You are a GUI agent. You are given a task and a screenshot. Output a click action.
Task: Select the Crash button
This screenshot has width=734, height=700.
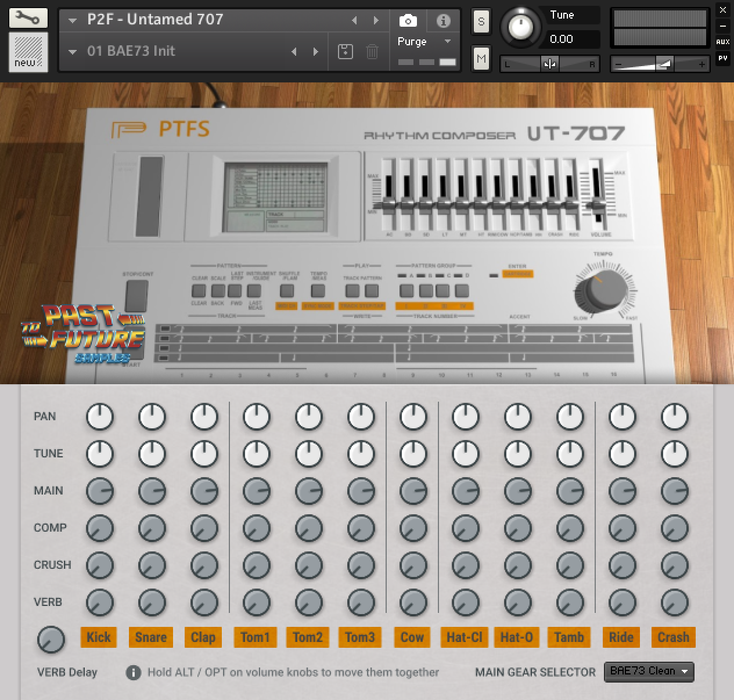click(674, 637)
